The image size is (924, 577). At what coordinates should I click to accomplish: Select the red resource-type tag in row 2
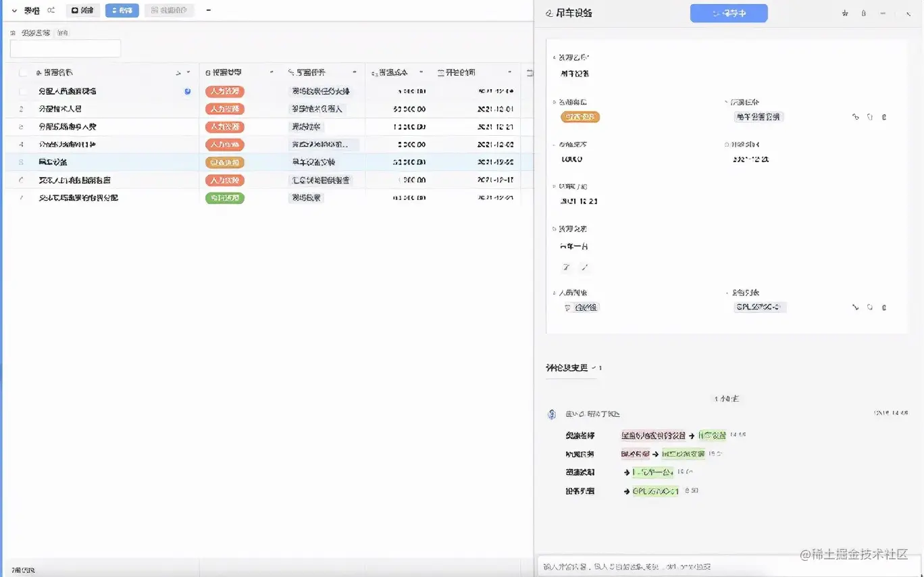pyautogui.click(x=225, y=109)
